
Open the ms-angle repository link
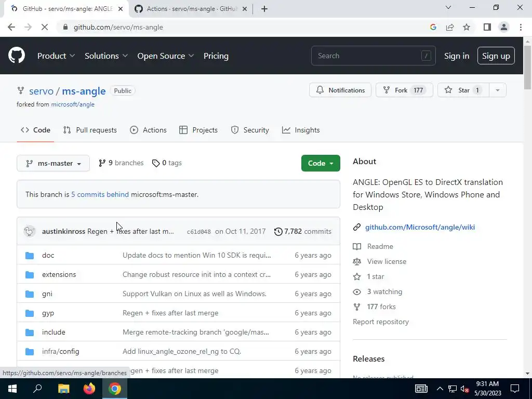coord(84,91)
